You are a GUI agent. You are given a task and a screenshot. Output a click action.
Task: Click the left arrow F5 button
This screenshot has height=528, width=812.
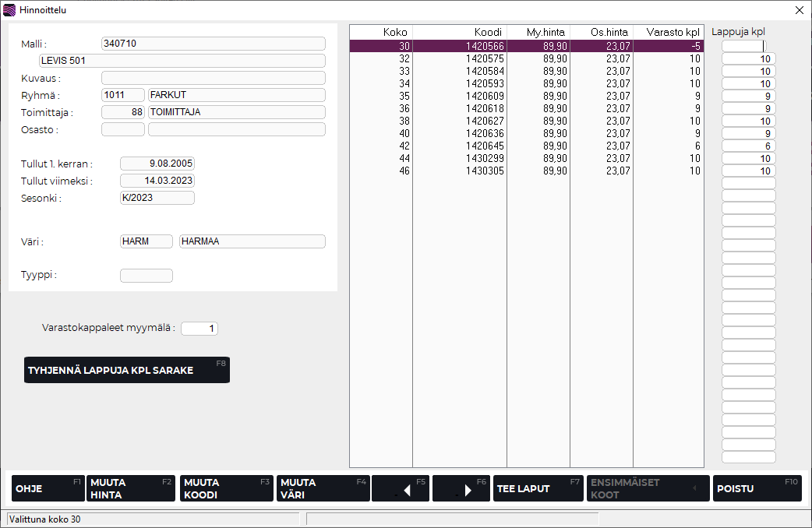point(401,488)
